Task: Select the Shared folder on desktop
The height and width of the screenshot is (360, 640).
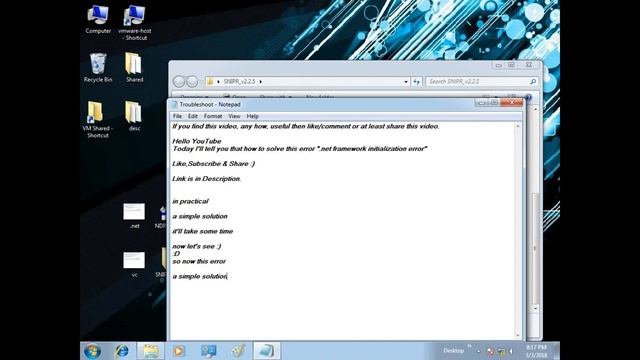Action: tap(134, 68)
